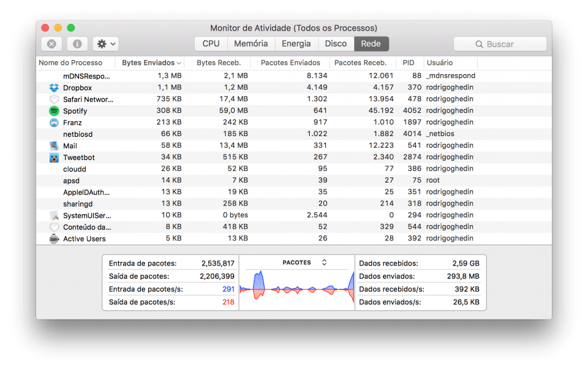Click the Franz app icon

pos(54,123)
